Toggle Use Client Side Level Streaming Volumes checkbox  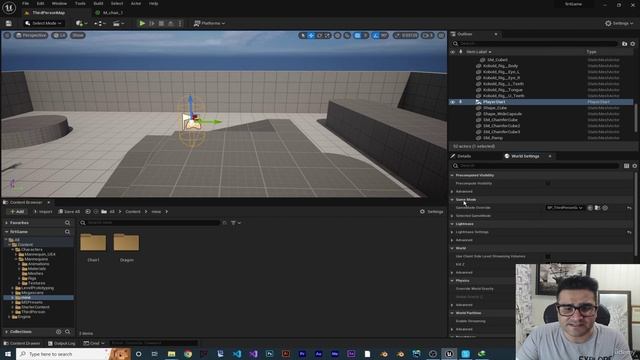[x=548, y=256]
